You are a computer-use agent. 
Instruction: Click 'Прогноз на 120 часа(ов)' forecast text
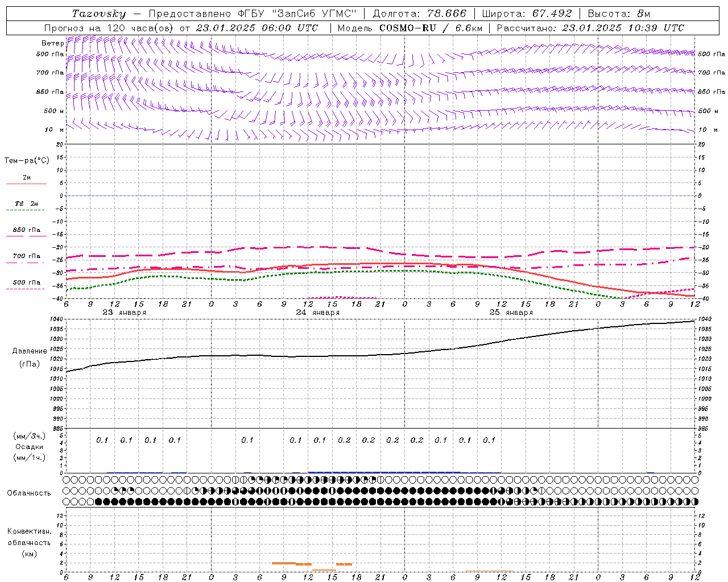(110, 28)
